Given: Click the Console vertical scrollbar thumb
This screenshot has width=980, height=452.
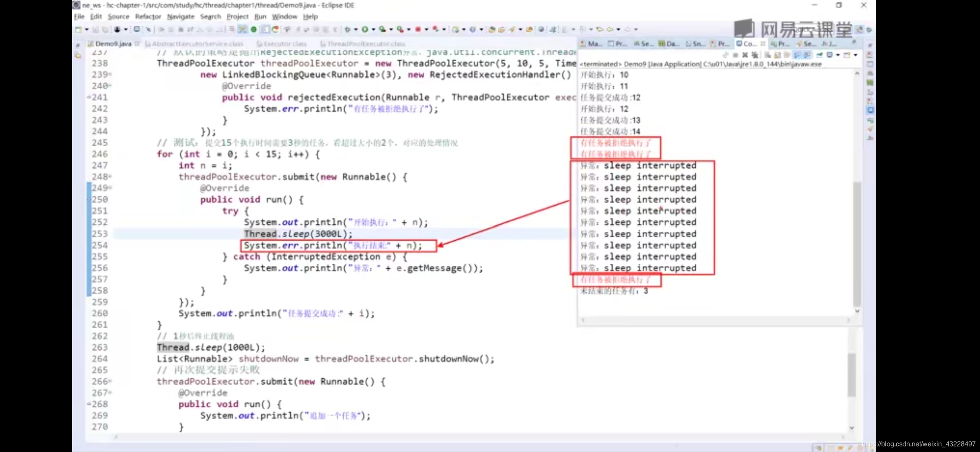Looking at the screenshot, I should pos(857,244).
